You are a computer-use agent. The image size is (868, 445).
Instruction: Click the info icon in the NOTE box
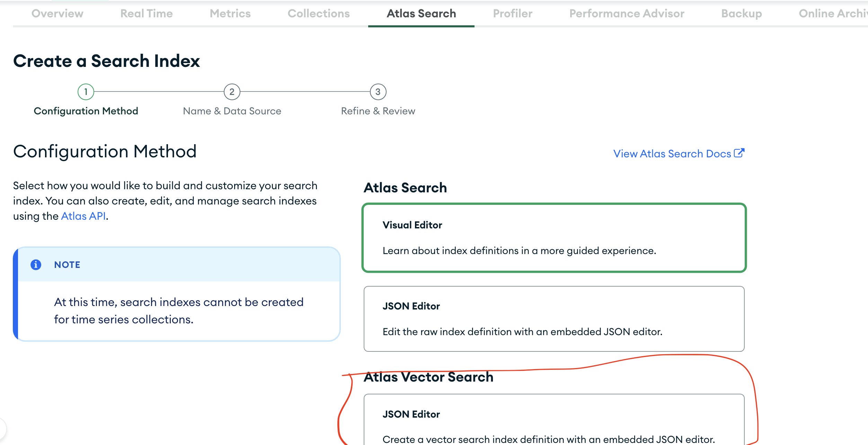tap(36, 265)
